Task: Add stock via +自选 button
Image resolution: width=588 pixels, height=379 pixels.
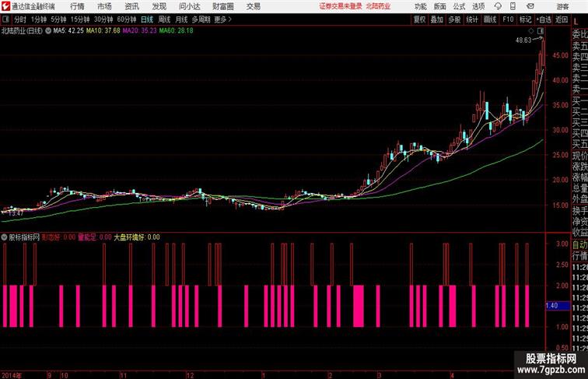Action: 544,19
